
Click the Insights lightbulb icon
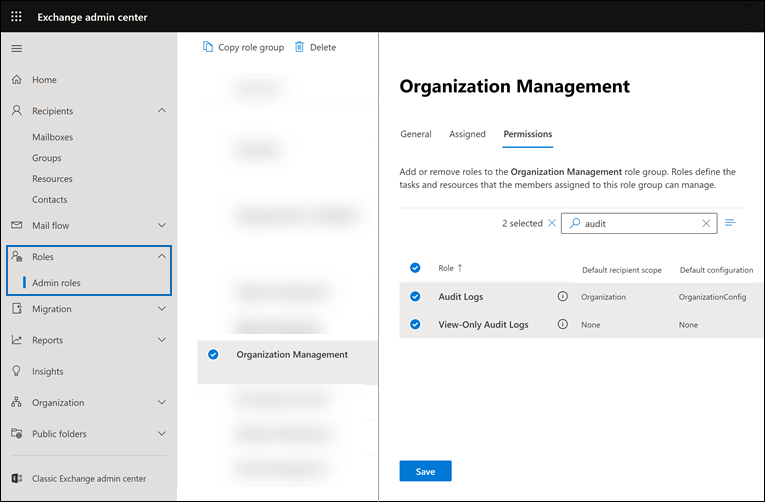click(17, 371)
